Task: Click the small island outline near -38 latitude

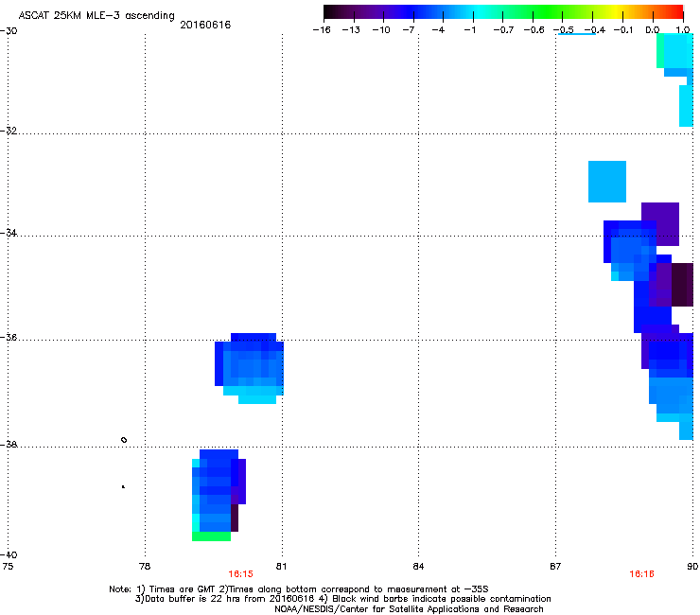Action: point(124,440)
